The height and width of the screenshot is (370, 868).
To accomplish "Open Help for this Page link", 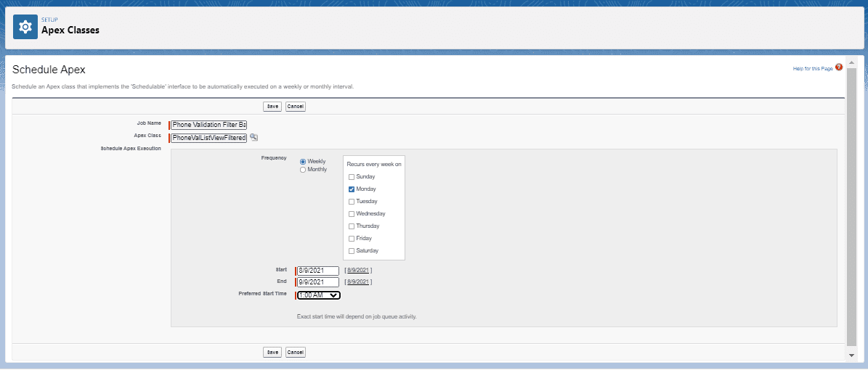I will tap(812, 68).
